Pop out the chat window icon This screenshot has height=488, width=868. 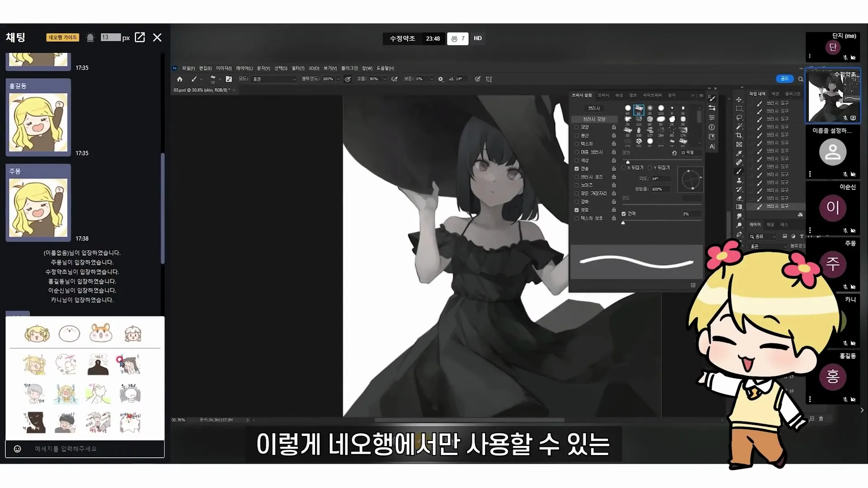(140, 38)
